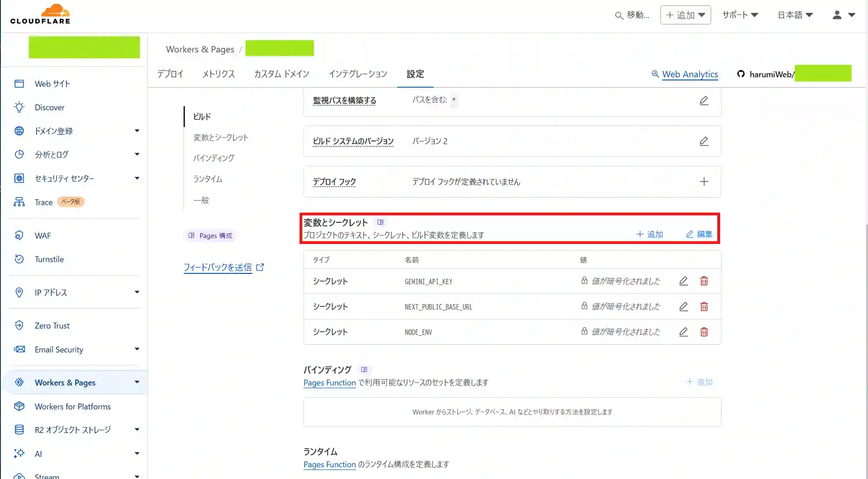Edit the GEMINI_API_KEY secret
868x479 pixels.
click(x=684, y=281)
